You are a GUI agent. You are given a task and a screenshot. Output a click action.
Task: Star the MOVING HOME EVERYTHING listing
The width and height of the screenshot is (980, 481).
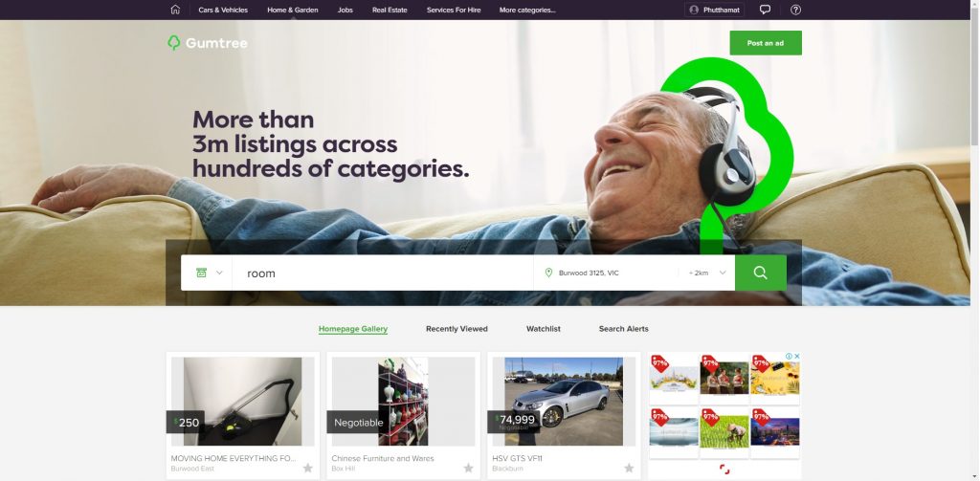pyautogui.click(x=307, y=468)
